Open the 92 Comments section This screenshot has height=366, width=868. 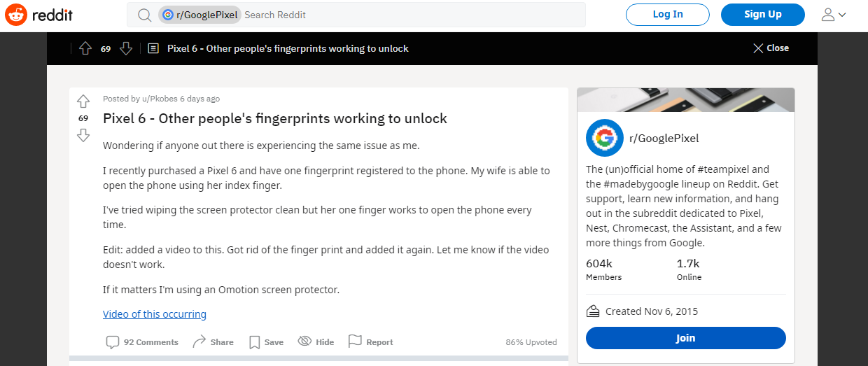[x=142, y=342]
